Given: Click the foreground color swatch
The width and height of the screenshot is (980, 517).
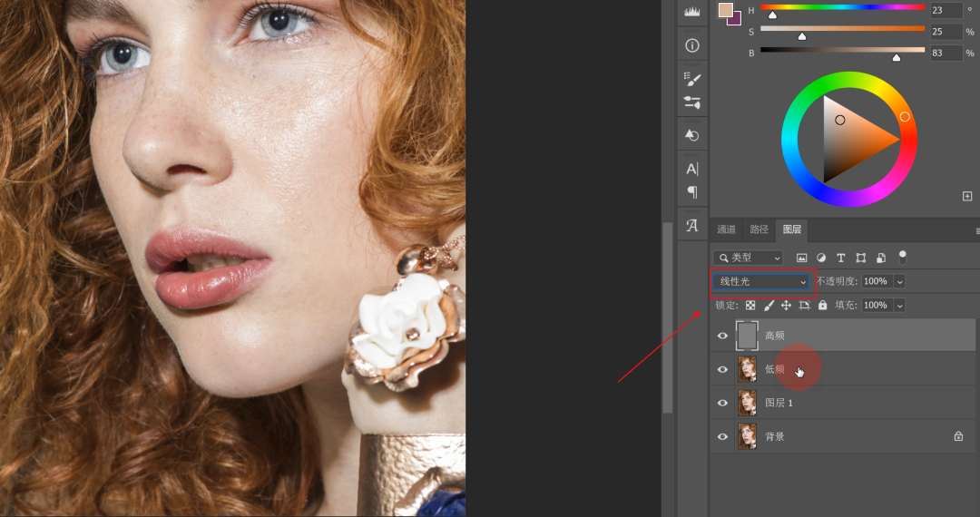Looking at the screenshot, I should 725,9.
